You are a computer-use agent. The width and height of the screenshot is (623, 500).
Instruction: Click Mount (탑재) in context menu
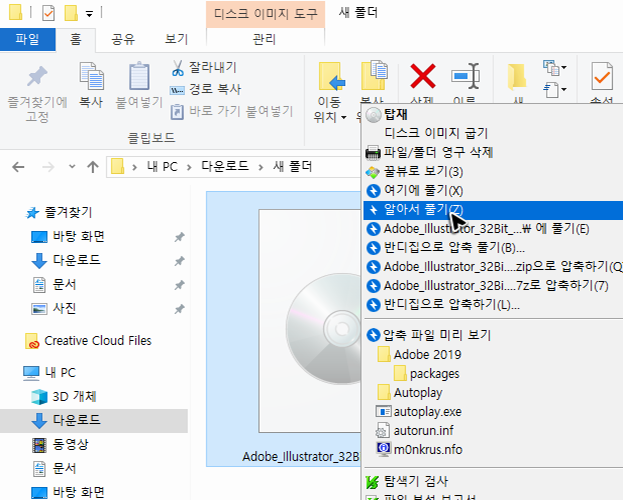pos(493,114)
